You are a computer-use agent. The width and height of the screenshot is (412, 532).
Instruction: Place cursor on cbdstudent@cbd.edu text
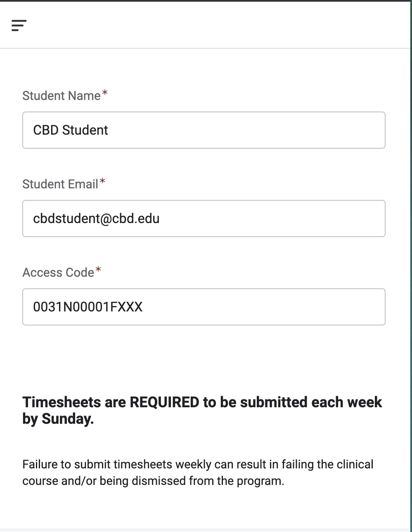click(x=96, y=218)
